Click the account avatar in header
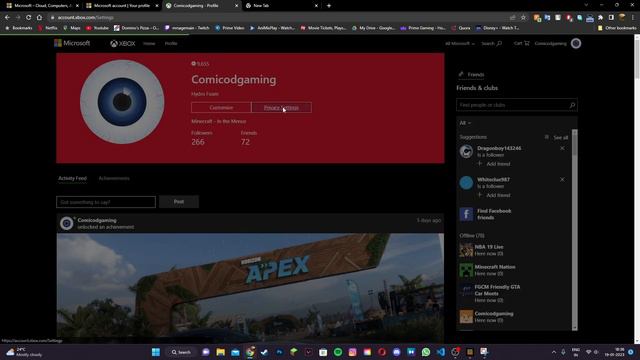640x360 pixels. 576,43
